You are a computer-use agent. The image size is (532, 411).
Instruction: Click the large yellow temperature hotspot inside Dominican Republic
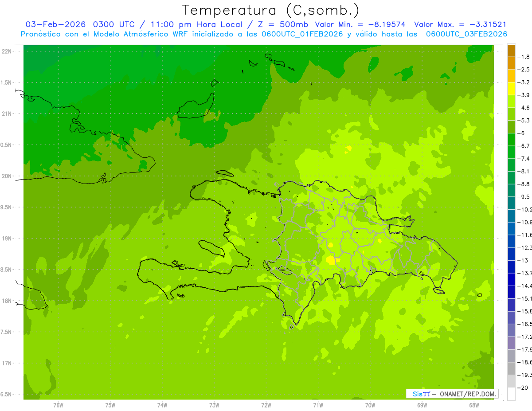tap(331, 260)
